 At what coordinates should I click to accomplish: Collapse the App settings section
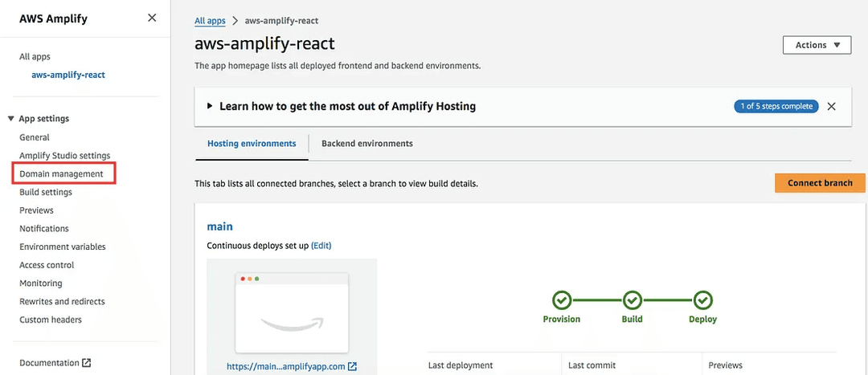coord(11,119)
